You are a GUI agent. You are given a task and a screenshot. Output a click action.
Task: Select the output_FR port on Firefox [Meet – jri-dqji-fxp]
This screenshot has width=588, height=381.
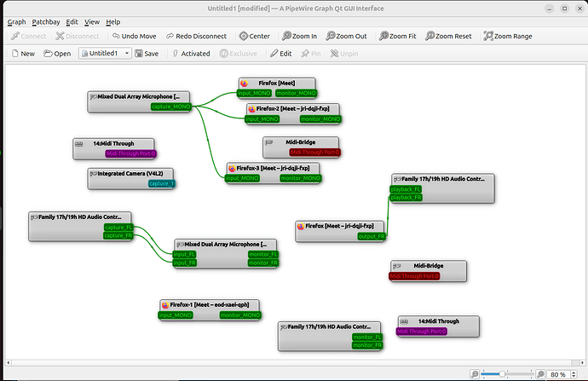372,237
